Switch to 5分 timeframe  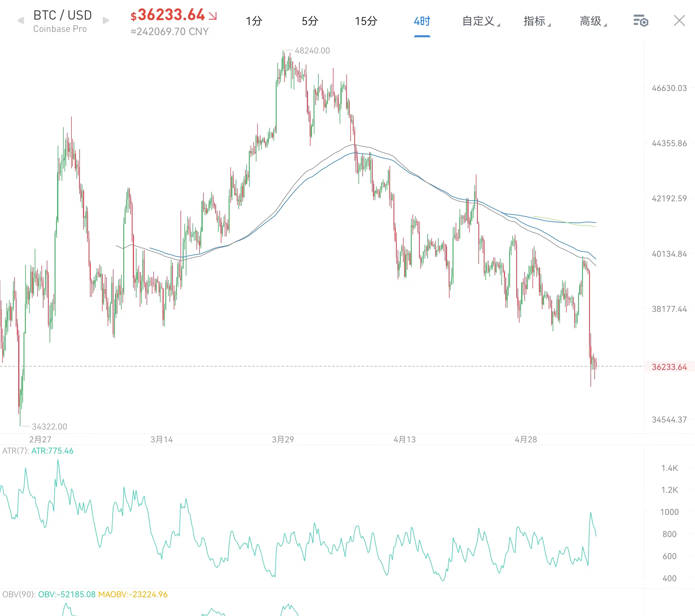click(x=310, y=21)
